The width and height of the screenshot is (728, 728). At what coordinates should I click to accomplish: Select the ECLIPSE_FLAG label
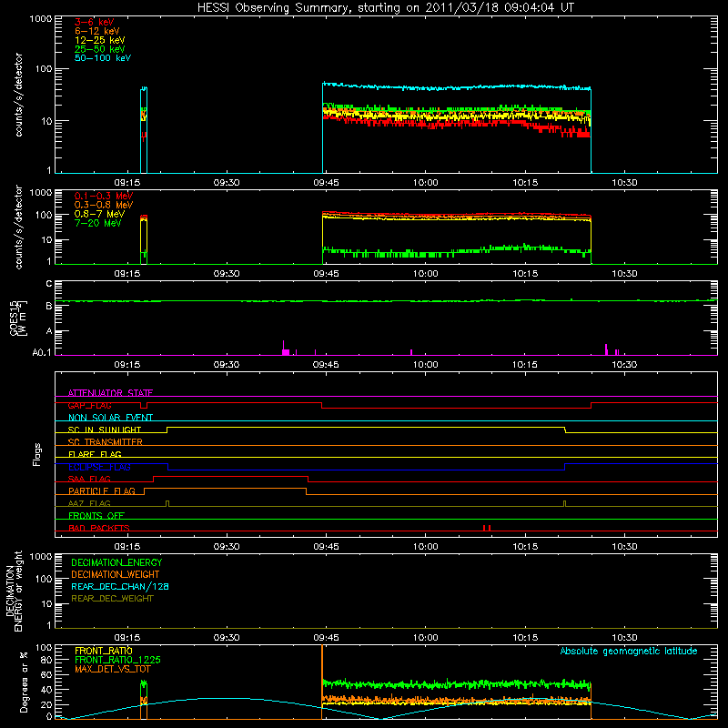(x=99, y=467)
